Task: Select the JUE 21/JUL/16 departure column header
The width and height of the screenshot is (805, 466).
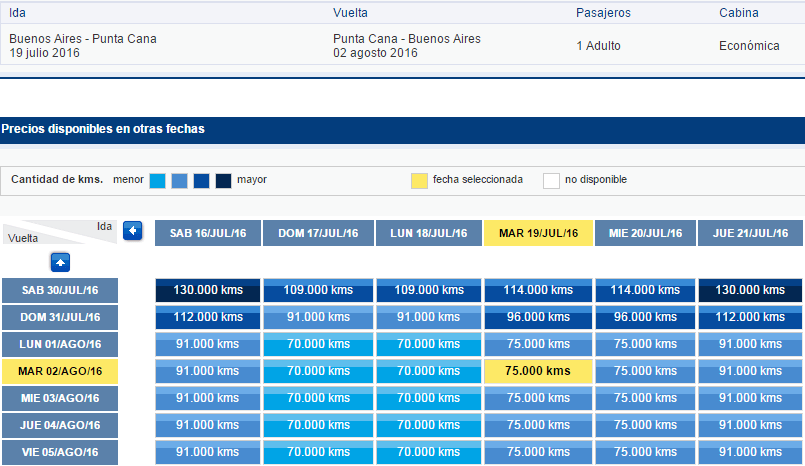Action: pos(750,233)
